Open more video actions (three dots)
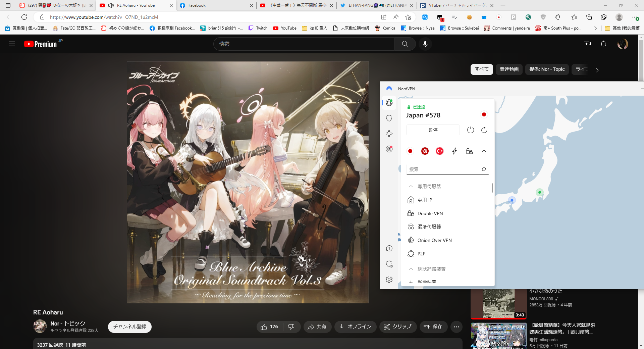Screen dimensions: 644x349 pyautogui.click(x=457, y=327)
